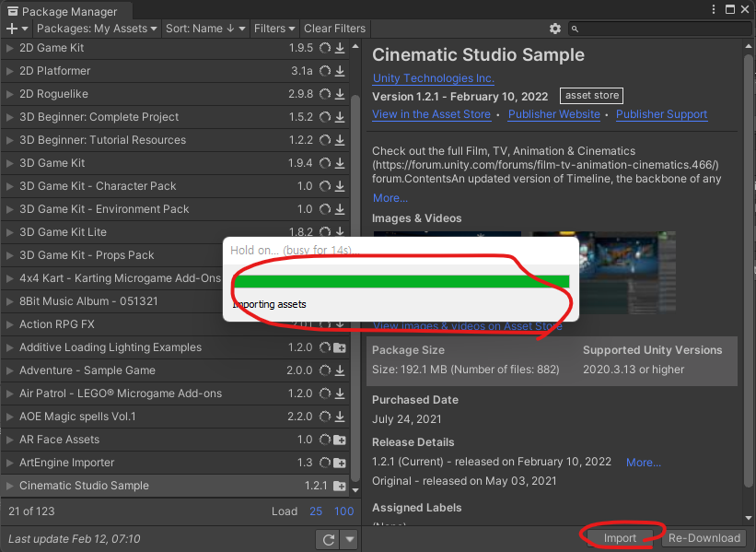The image size is (756, 552).
Task: Open Unity Technologies Inc. publisher link
Action: (434, 78)
